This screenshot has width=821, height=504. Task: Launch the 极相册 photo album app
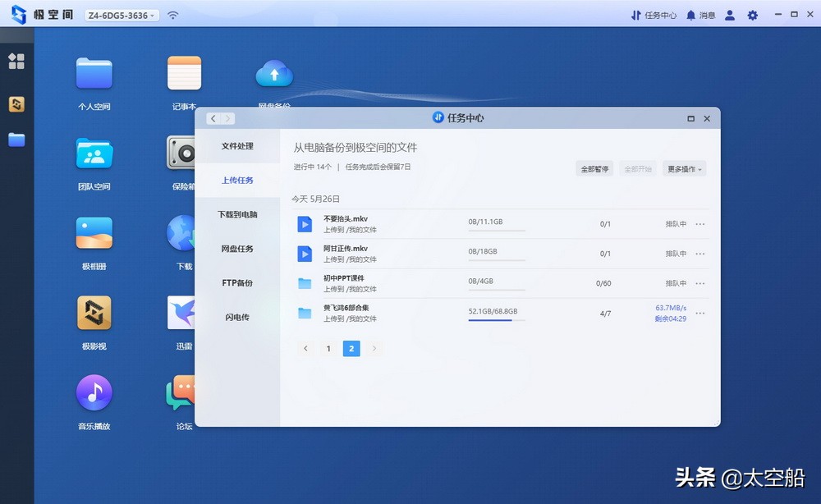pyautogui.click(x=94, y=233)
